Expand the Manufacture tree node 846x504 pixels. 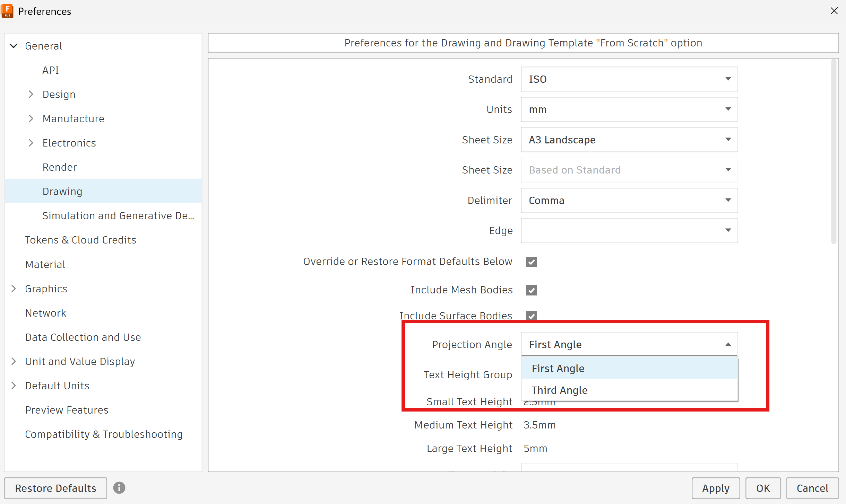pyautogui.click(x=31, y=118)
